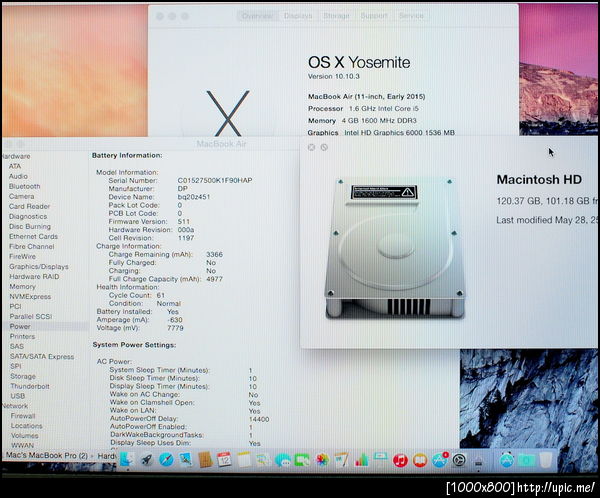The height and width of the screenshot is (498, 600).
Task: Open Finder from the Dock
Action: tap(127, 459)
